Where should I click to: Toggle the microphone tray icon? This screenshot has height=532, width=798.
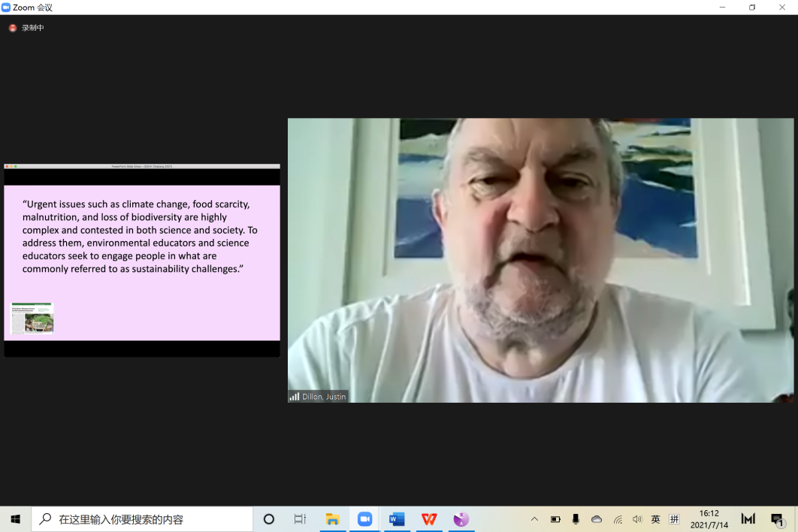coord(576,519)
